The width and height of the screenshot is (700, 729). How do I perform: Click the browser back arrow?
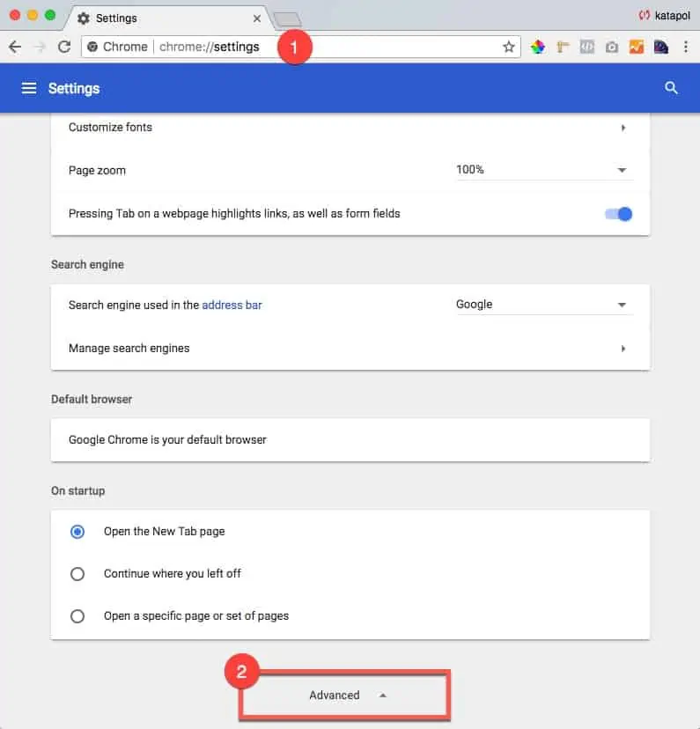(x=15, y=47)
